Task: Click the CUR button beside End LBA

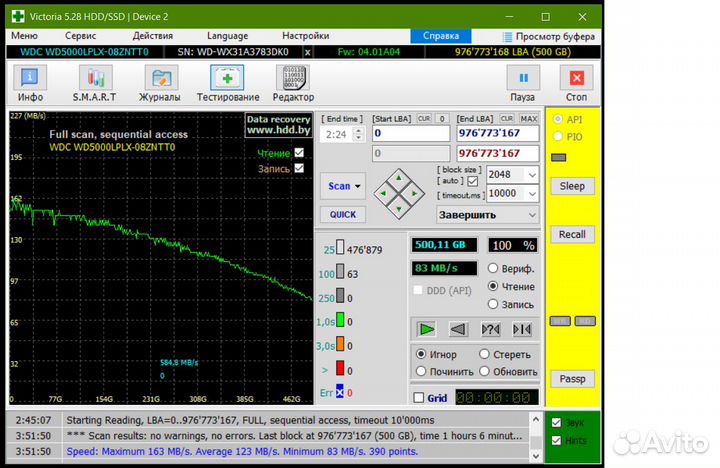Action: coord(507,118)
